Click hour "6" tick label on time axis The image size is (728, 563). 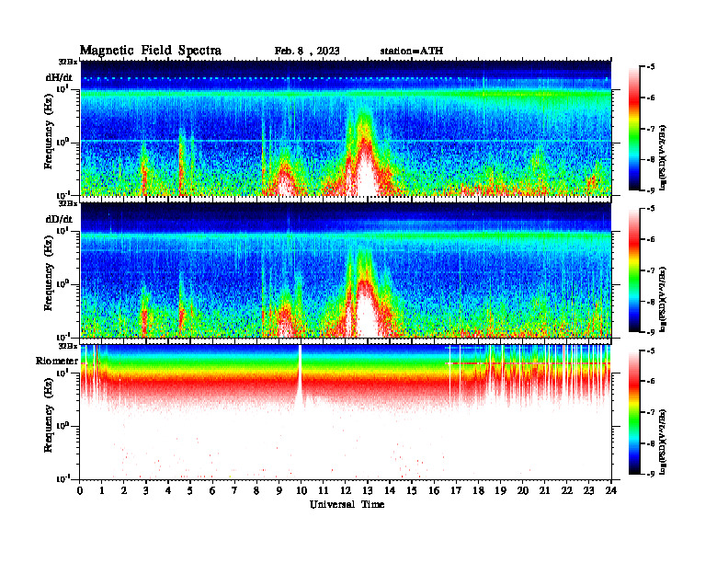coord(212,490)
